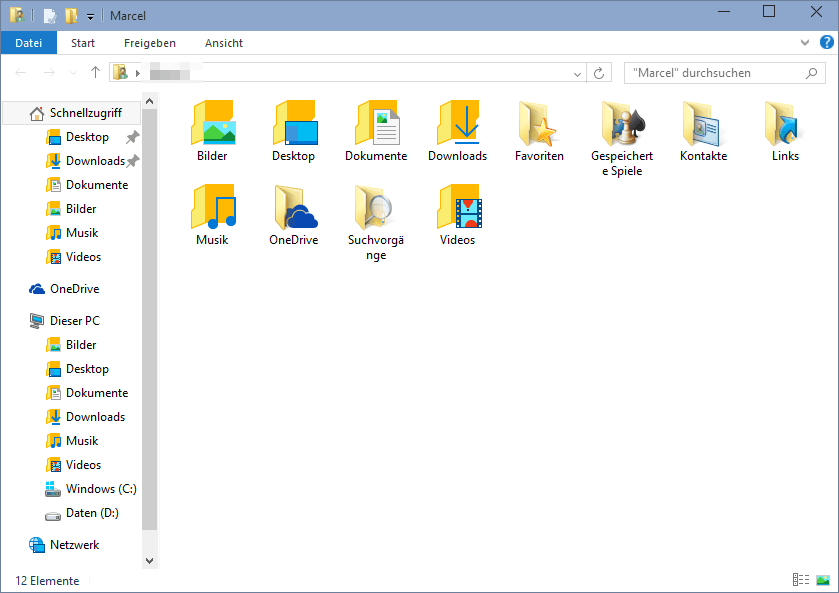Click the back navigation arrow
The height and width of the screenshot is (593, 839).
coord(20,72)
